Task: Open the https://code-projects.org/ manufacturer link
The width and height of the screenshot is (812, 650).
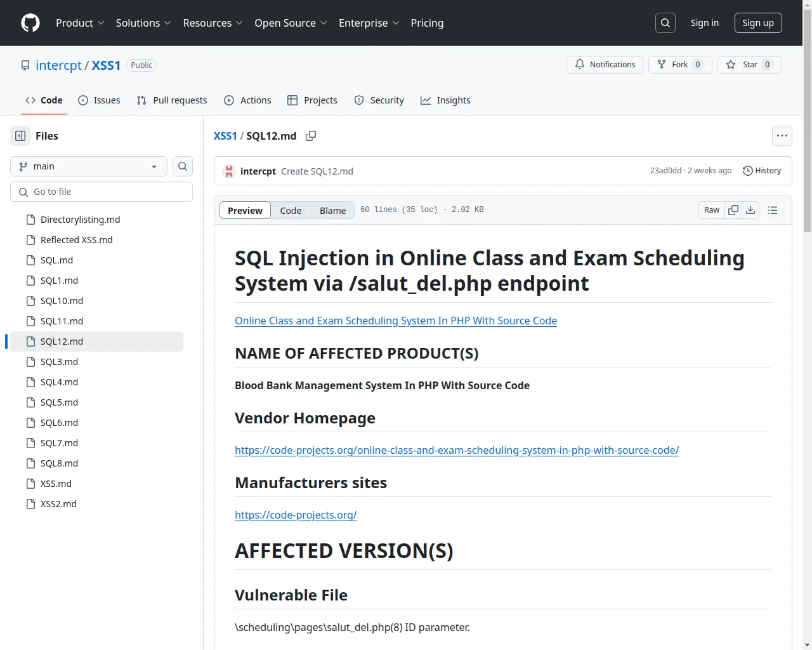Action: [296, 515]
